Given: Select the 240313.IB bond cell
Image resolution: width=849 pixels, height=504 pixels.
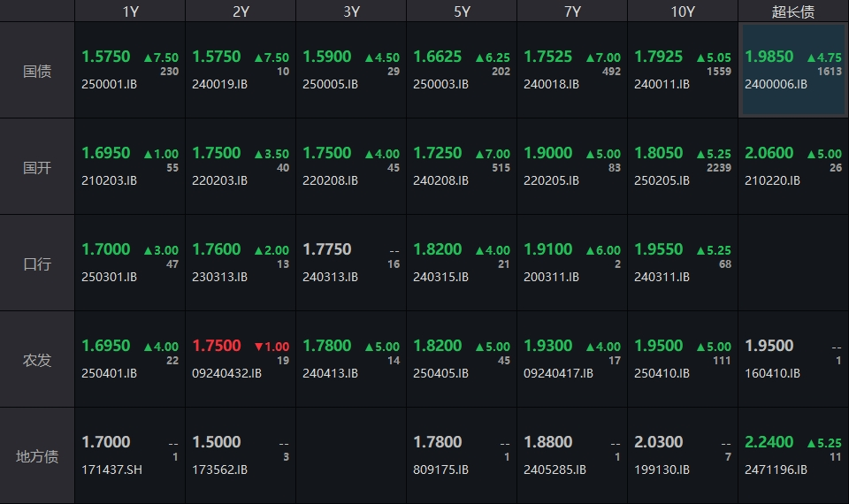Looking at the screenshot, I should coord(351,263).
